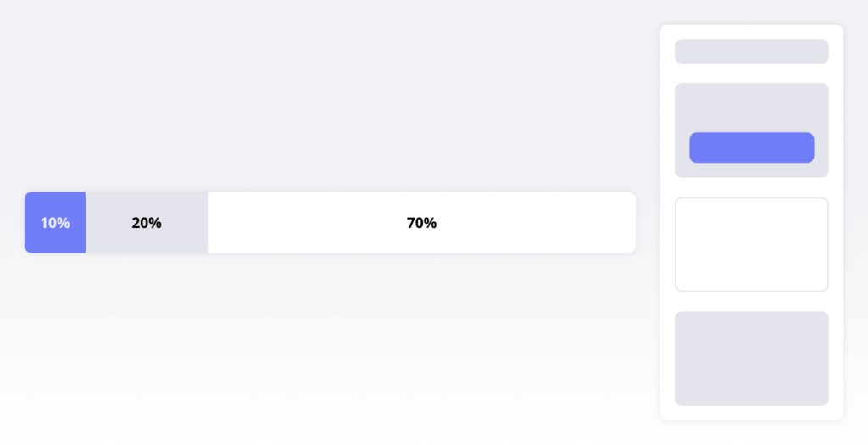The width and height of the screenshot is (868, 445).
Task: Click white gap between outlined card and bottom card
Action: (x=751, y=302)
